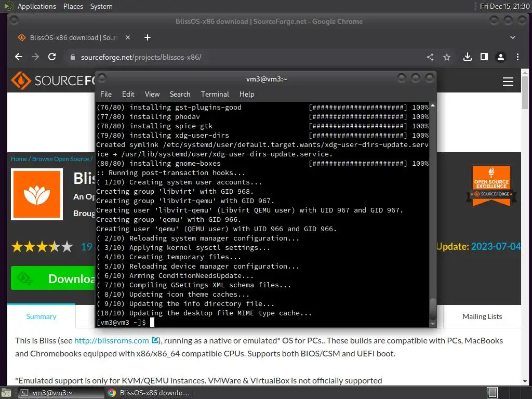Click the orange Bliss lotus project icon
Image resolution: width=532 pixels, height=399 pixels.
37,194
